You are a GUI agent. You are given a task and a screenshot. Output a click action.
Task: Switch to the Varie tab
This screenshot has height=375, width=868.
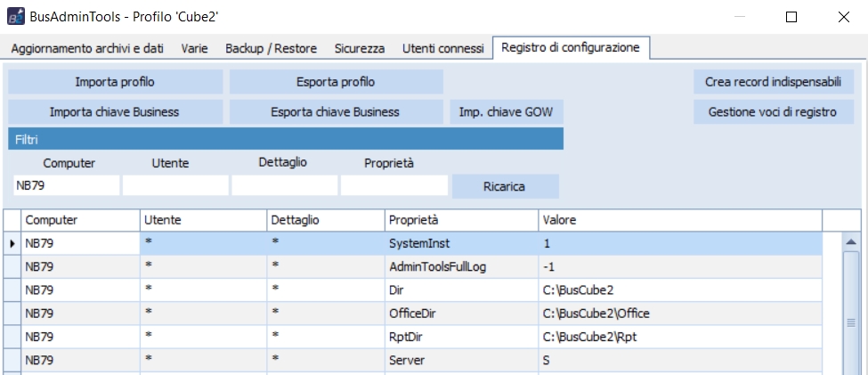[x=196, y=48]
